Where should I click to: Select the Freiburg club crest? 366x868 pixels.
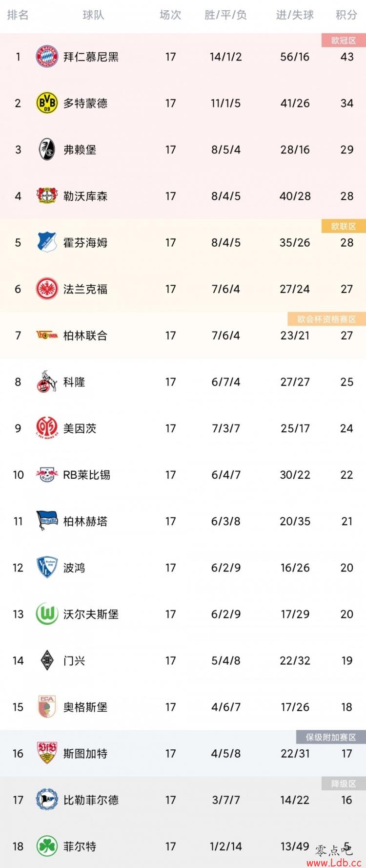tap(47, 149)
